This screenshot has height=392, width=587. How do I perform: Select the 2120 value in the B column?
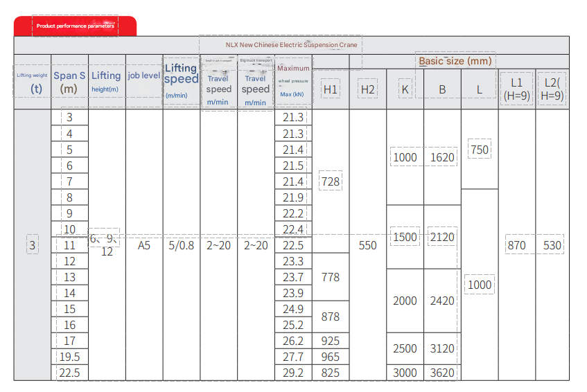[442, 237]
